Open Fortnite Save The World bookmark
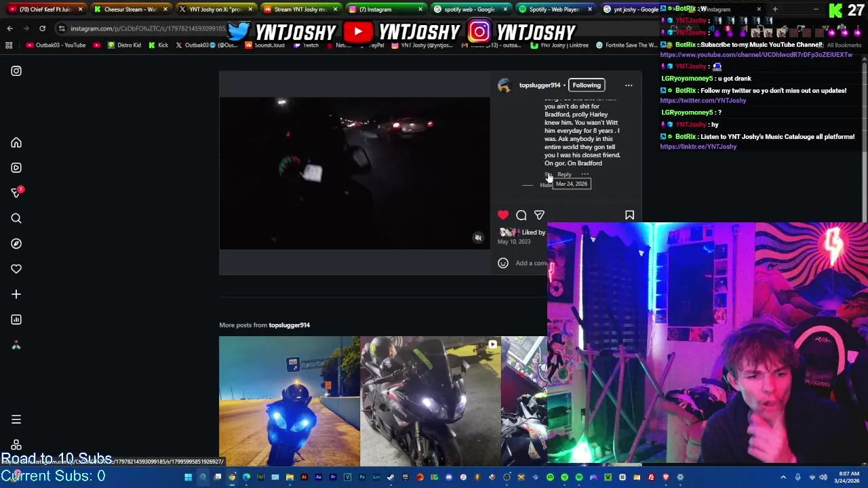Image resolution: width=868 pixels, height=488 pixels. (x=626, y=45)
